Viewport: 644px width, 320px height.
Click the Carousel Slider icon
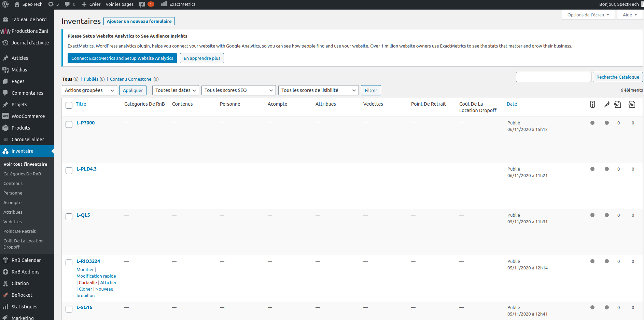tap(5, 139)
